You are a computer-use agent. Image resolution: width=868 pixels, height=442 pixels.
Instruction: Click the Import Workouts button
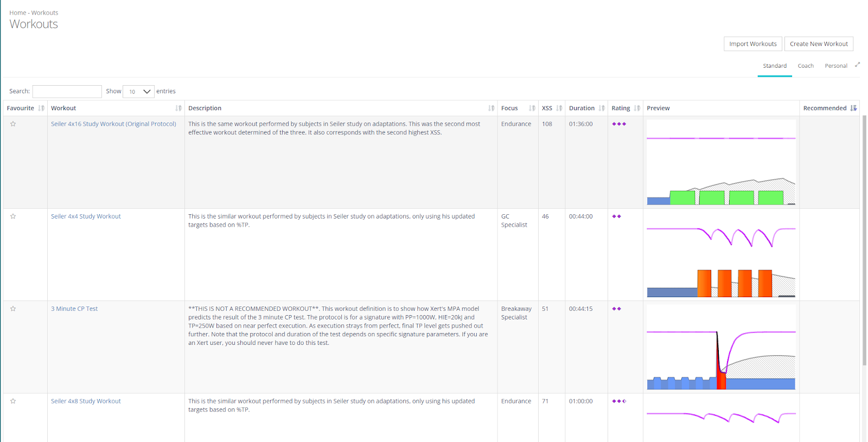(x=753, y=44)
